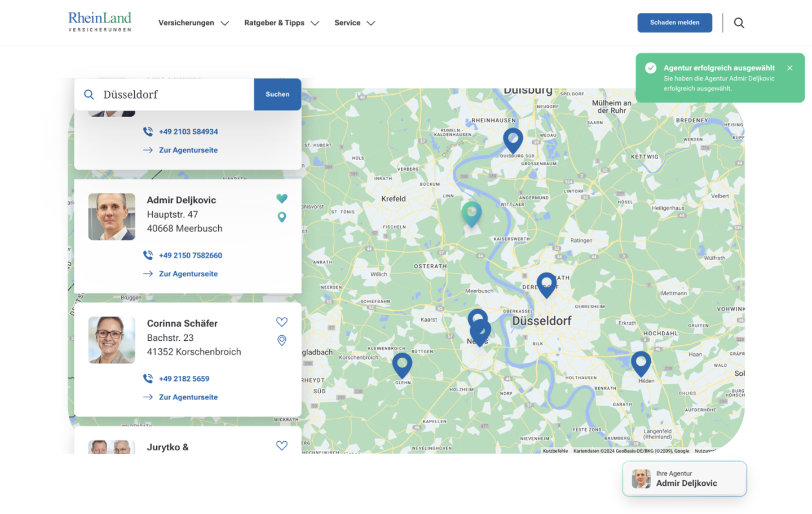The width and height of the screenshot is (812, 514).
Task: Expand the Service menu
Action: coord(355,23)
